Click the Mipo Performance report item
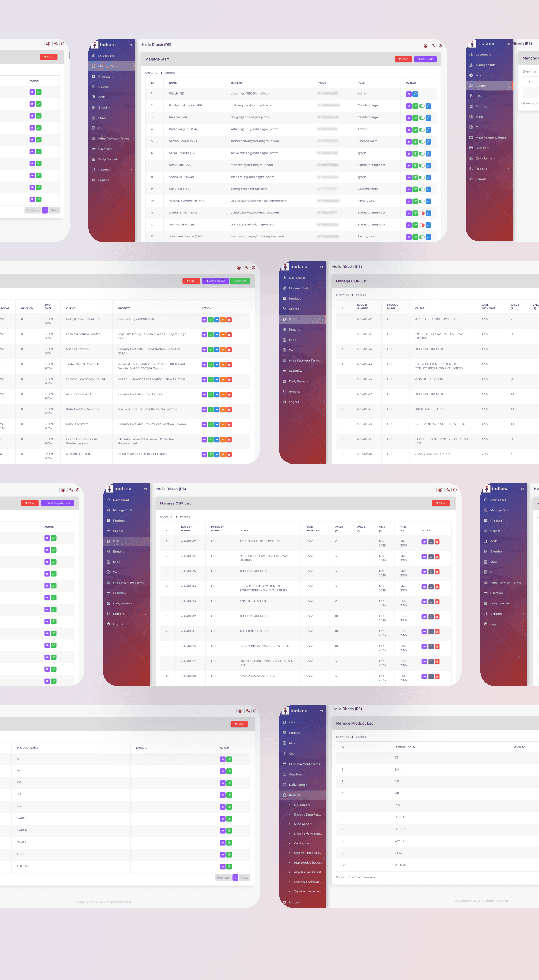This screenshot has height=980, width=539. pos(308,834)
